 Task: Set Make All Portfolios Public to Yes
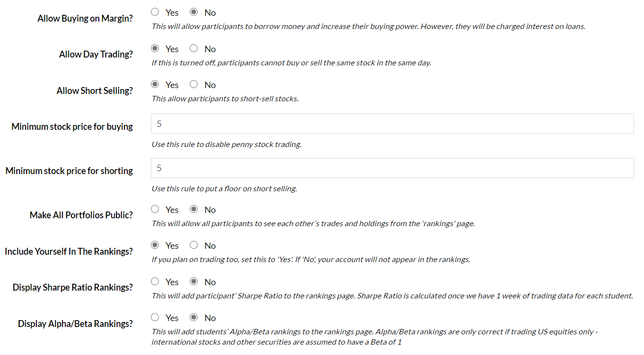click(155, 209)
